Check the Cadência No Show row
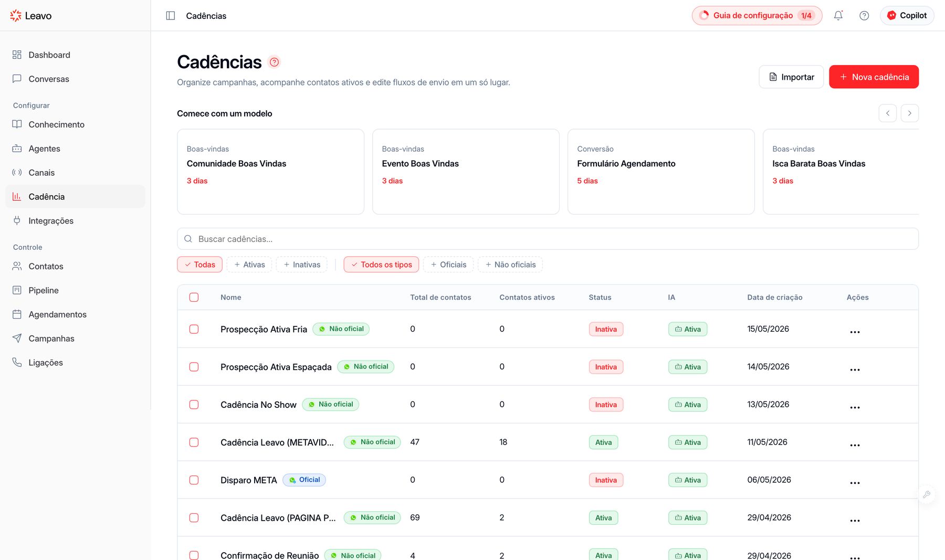Screen dimensions: 945x560 pos(194,405)
